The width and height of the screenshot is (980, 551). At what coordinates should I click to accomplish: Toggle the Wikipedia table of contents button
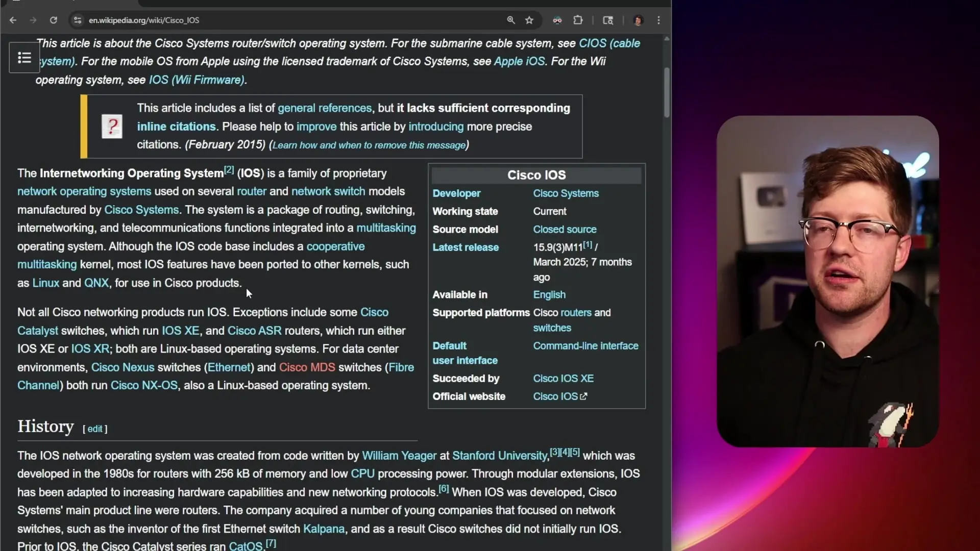24,58
